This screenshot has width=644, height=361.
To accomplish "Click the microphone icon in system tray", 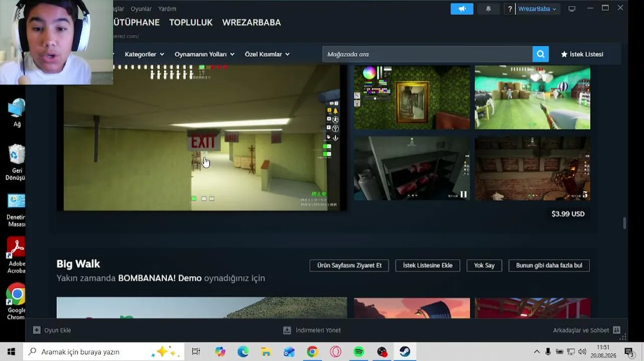I will pyautogui.click(x=548, y=352).
